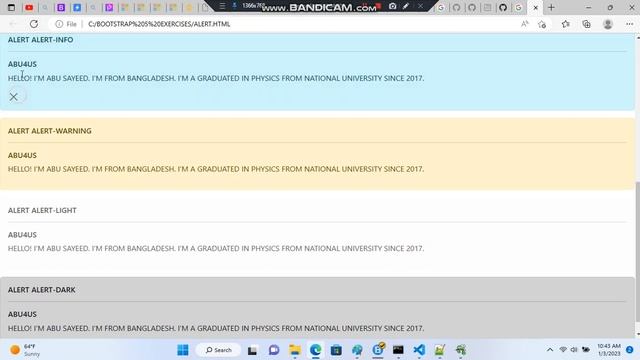The image size is (640, 360).
Task: Reload the page with the refresh icon
Action: pos(34,24)
